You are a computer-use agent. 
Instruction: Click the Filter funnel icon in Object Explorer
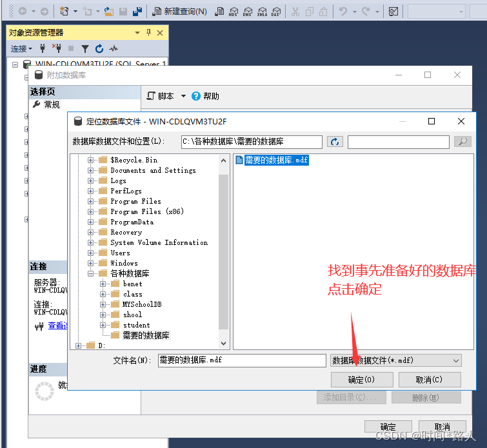[x=84, y=48]
